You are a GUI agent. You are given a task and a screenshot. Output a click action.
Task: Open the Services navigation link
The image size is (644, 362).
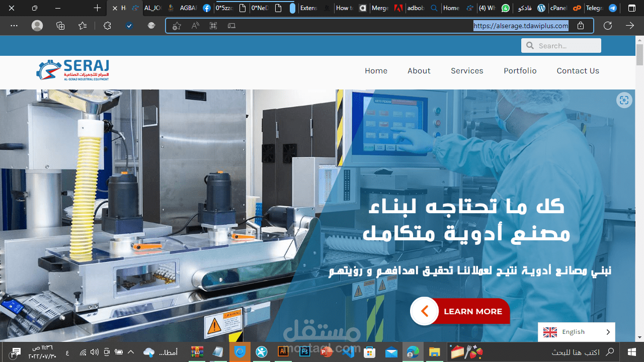click(x=467, y=71)
